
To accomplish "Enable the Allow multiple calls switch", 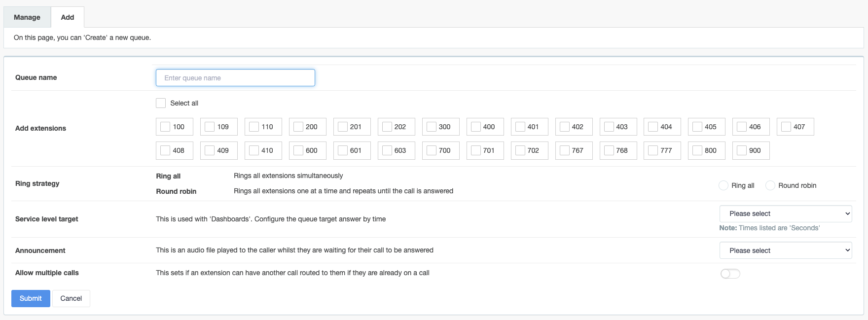I will click(730, 274).
